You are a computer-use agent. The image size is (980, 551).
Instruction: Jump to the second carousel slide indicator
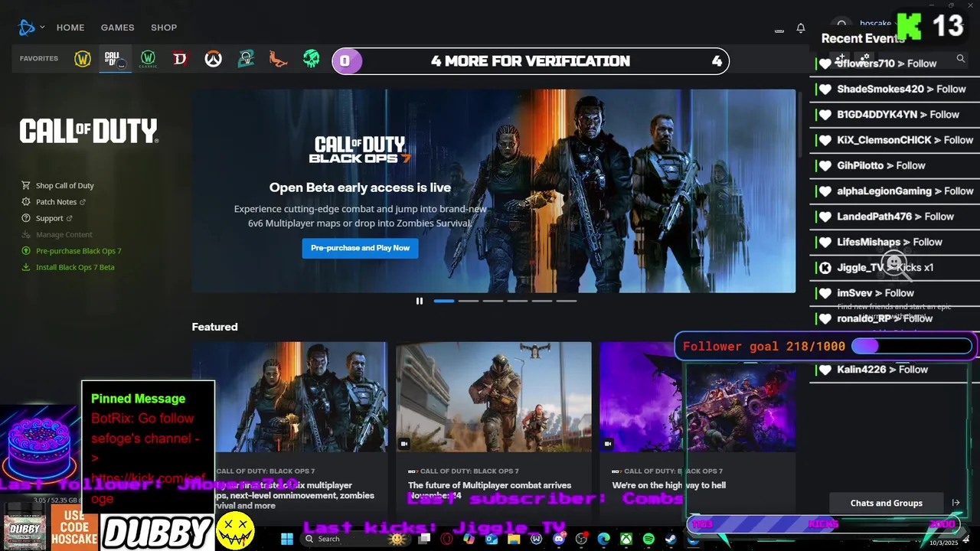click(469, 301)
